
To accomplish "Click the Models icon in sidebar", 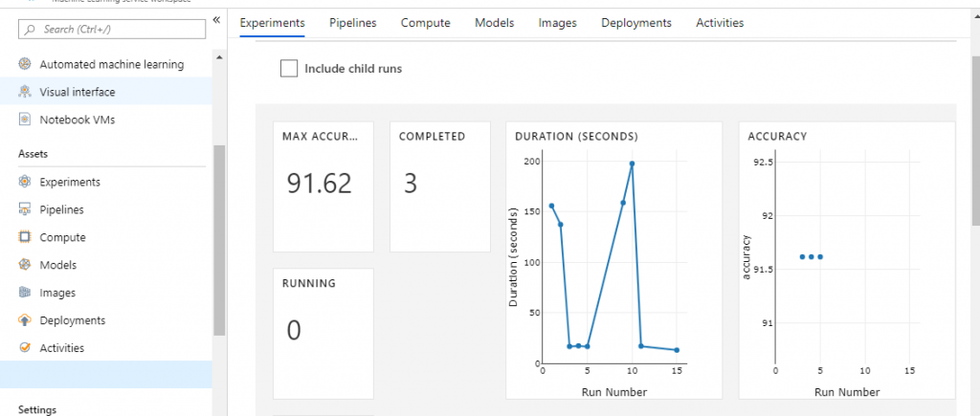I will (24, 265).
